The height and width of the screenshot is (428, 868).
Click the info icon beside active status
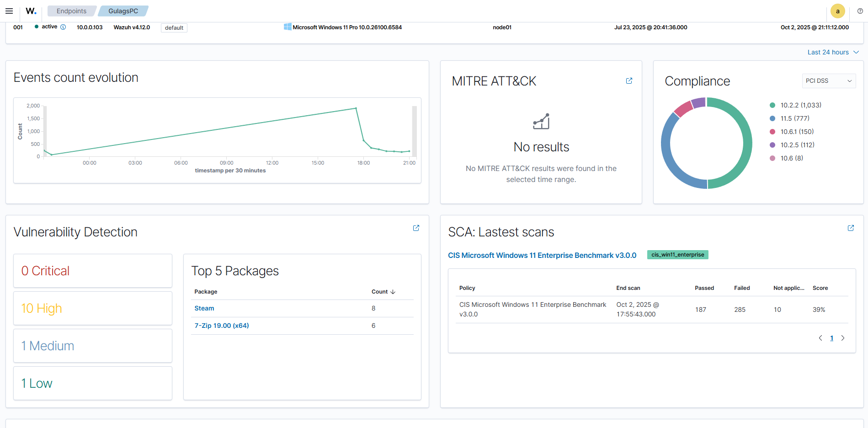(x=63, y=27)
